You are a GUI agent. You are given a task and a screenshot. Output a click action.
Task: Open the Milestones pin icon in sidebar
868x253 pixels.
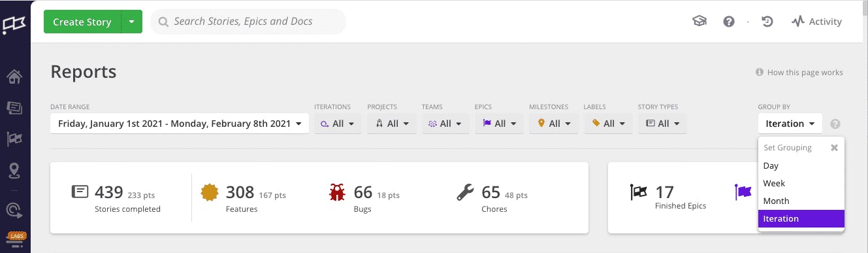tap(14, 171)
